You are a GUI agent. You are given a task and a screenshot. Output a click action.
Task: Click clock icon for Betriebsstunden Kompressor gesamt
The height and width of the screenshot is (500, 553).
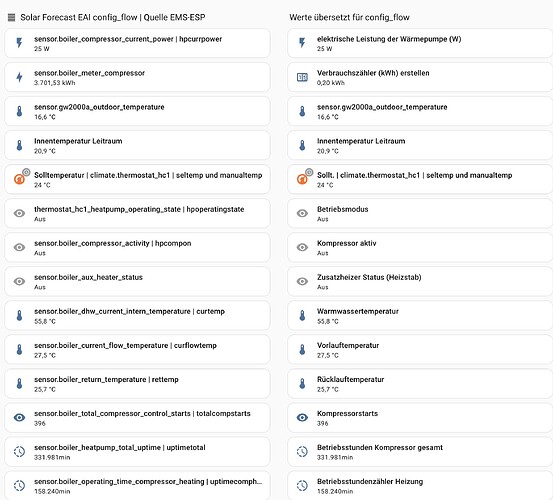pos(302,451)
